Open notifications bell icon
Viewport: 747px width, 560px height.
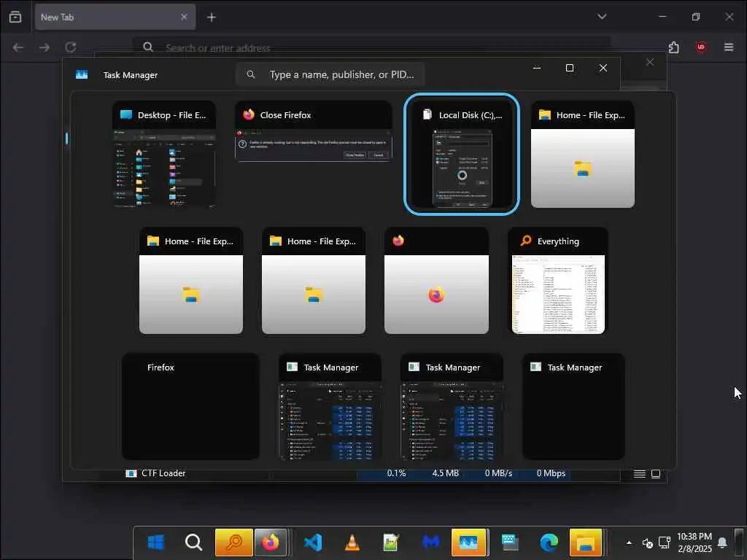coord(722,542)
